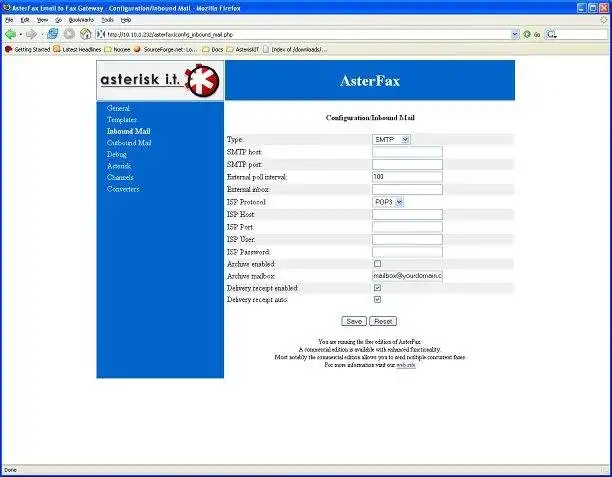Click the External poll interval field

point(407,177)
